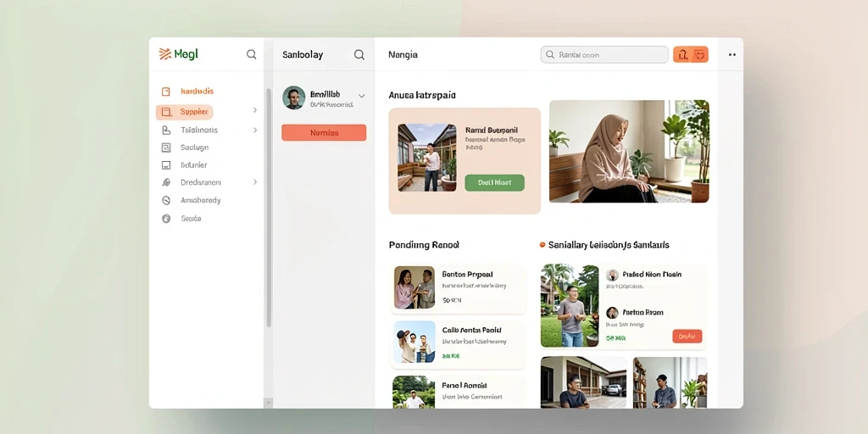Expand the Telalmonis menu chevron
The width and height of the screenshot is (868, 434).
pyautogui.click(x=255, y=130)
